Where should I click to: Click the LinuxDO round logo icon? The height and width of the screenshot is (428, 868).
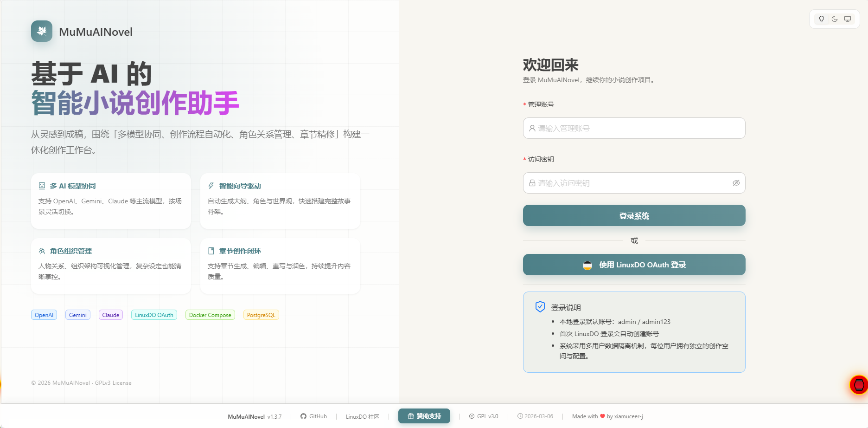pos(587,265)
